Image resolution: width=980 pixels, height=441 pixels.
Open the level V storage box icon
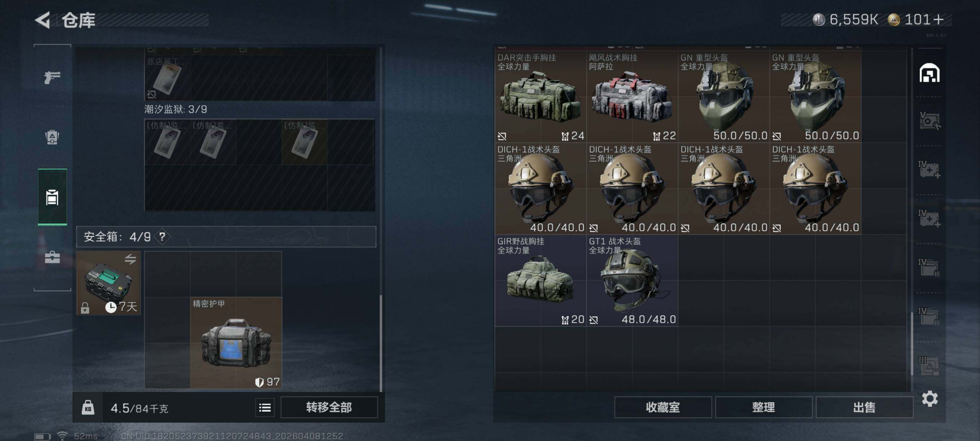pos(929,121)
